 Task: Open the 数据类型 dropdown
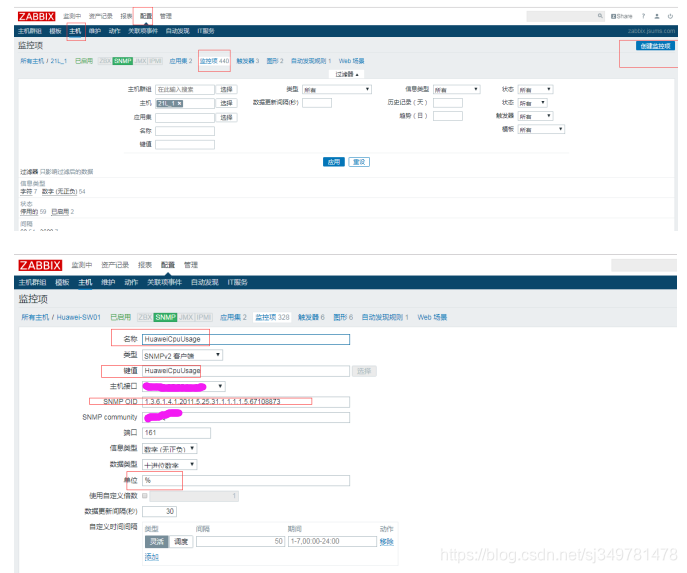coord(170,464)
